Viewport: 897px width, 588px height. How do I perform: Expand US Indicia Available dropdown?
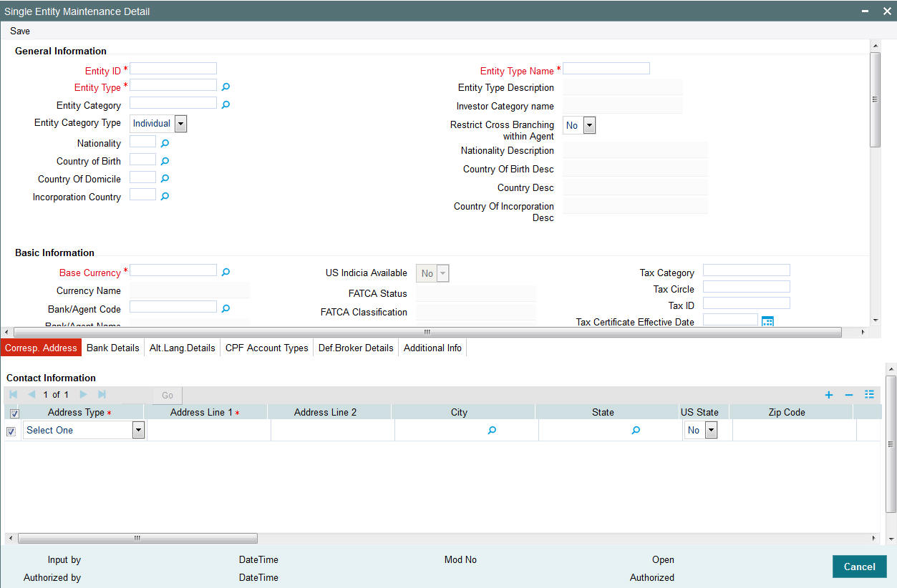coord(442,273)
